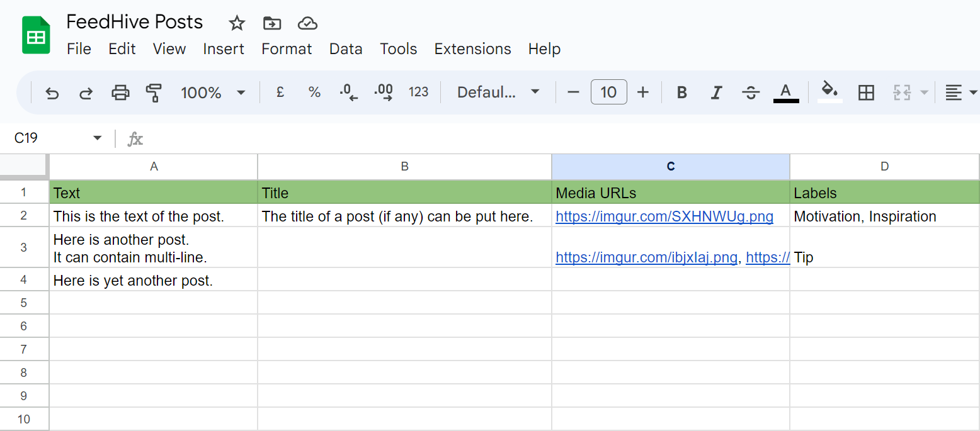
Task: Open the fill color picker
Action: (829, 92)
